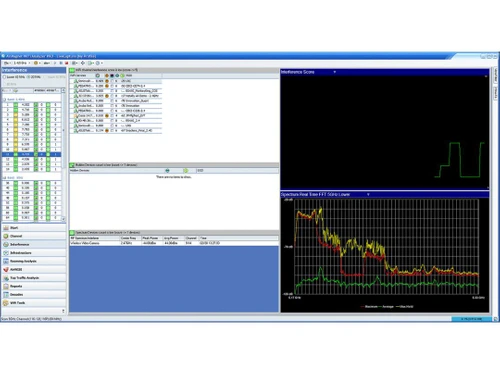Collapse the 2.4GHz band group in channel list
The height and width of the screenshot is (375, 500).
tap(4, 99)
